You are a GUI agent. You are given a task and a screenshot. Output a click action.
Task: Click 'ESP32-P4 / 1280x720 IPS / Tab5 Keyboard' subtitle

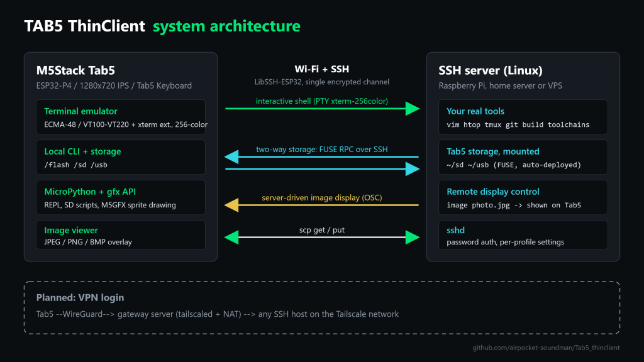[x=114, y=85]
